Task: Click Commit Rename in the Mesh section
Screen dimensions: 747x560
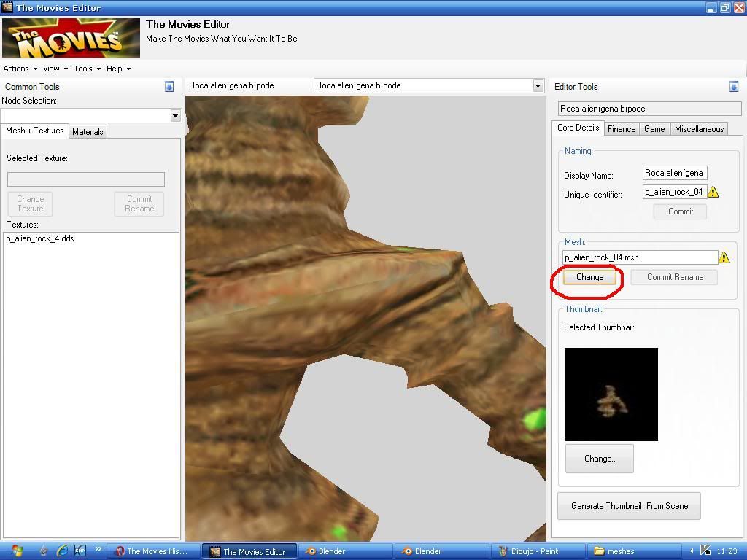Action: click(x=675, y=277)
